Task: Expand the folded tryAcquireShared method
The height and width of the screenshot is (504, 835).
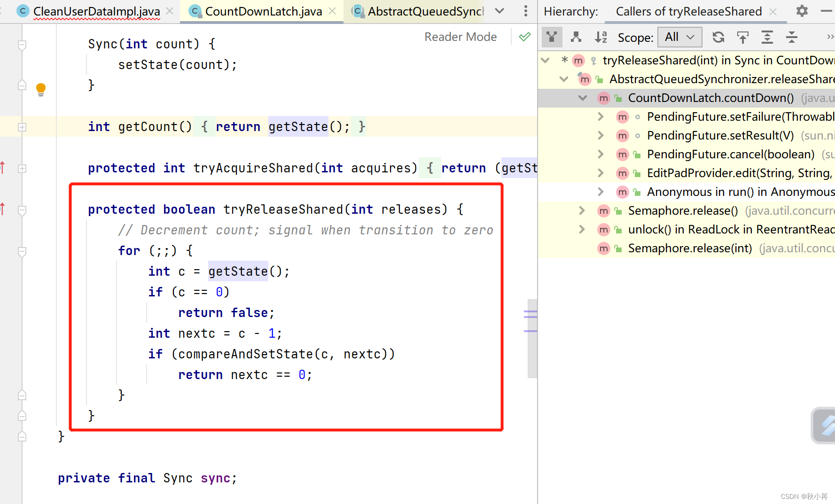Action: tap(22, 169)
